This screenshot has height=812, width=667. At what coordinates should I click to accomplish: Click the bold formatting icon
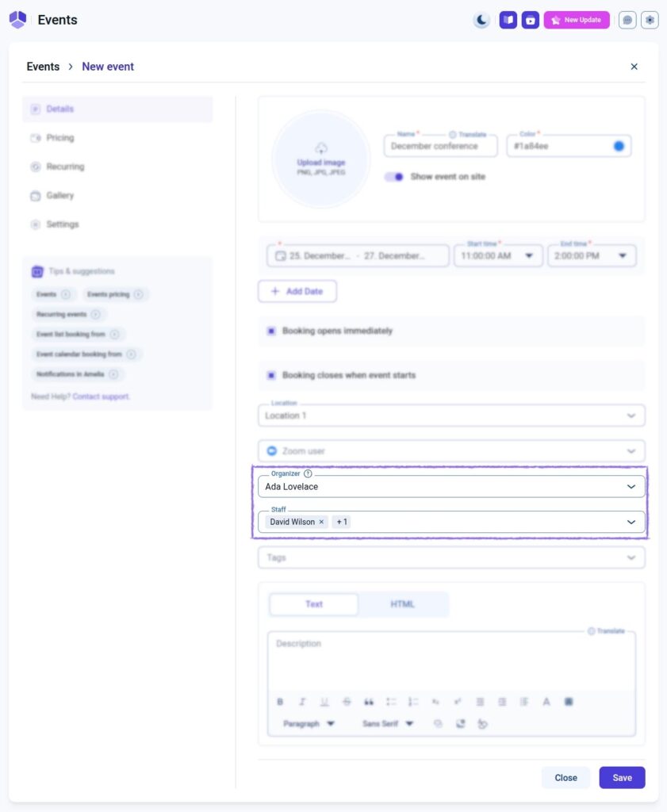coord(280,702)
